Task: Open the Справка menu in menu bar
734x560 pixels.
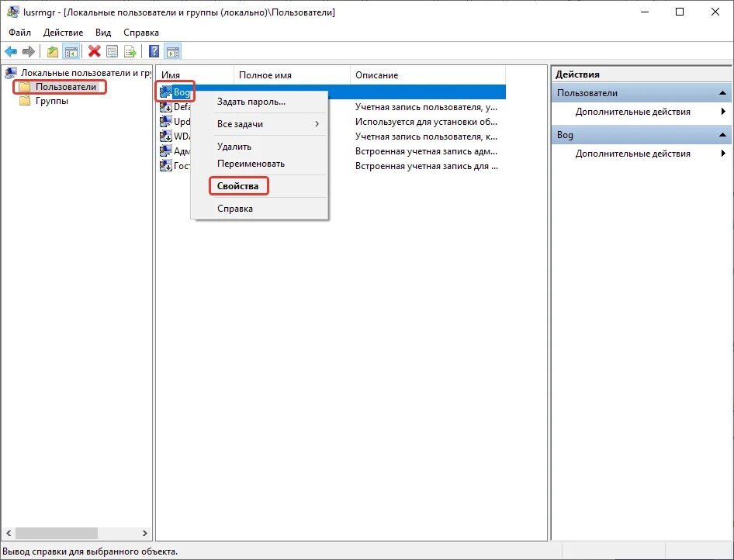Action: point(141,33)
